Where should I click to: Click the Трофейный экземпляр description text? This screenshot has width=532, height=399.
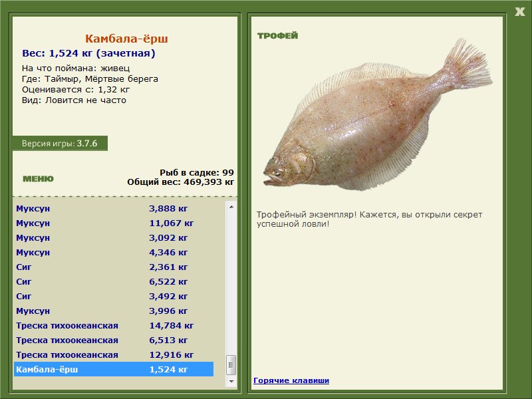[x=369, y=219]
